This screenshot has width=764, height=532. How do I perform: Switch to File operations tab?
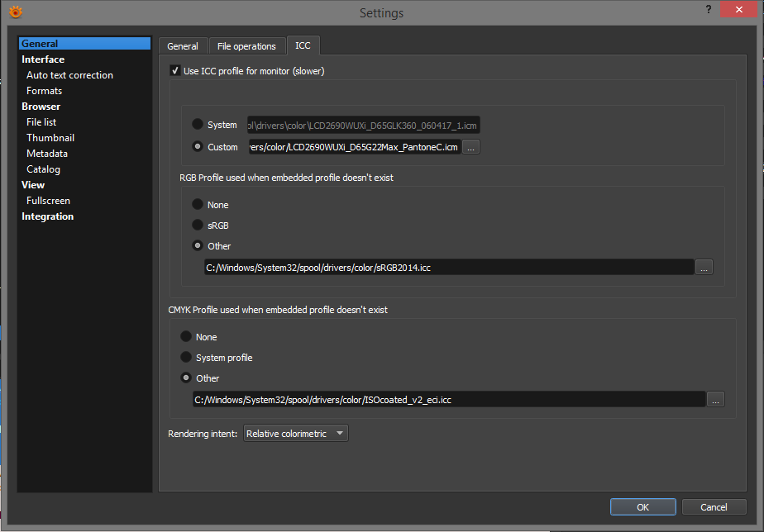(246, 46)
